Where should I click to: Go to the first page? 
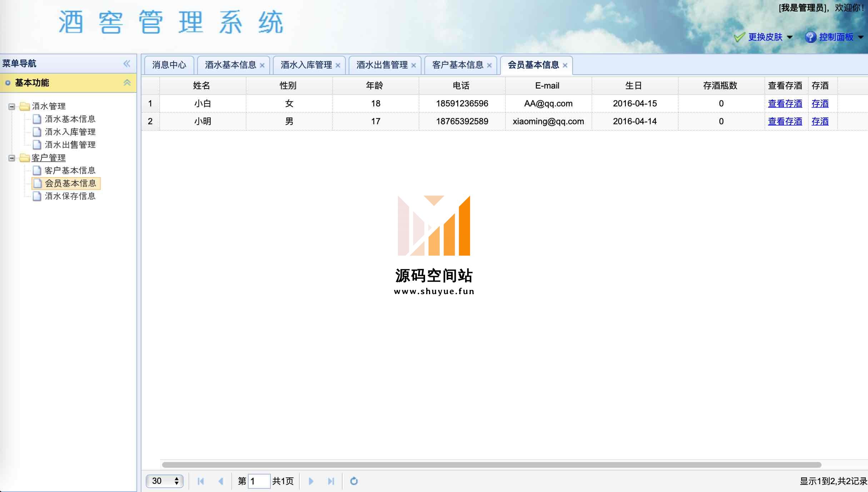(201, 481)
